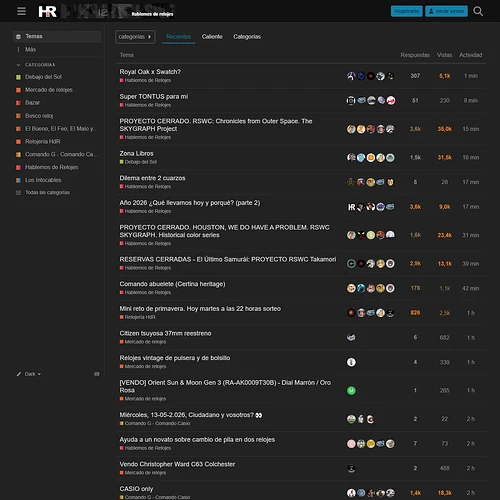Click the search magnifier icon

(x=478, y=11)
